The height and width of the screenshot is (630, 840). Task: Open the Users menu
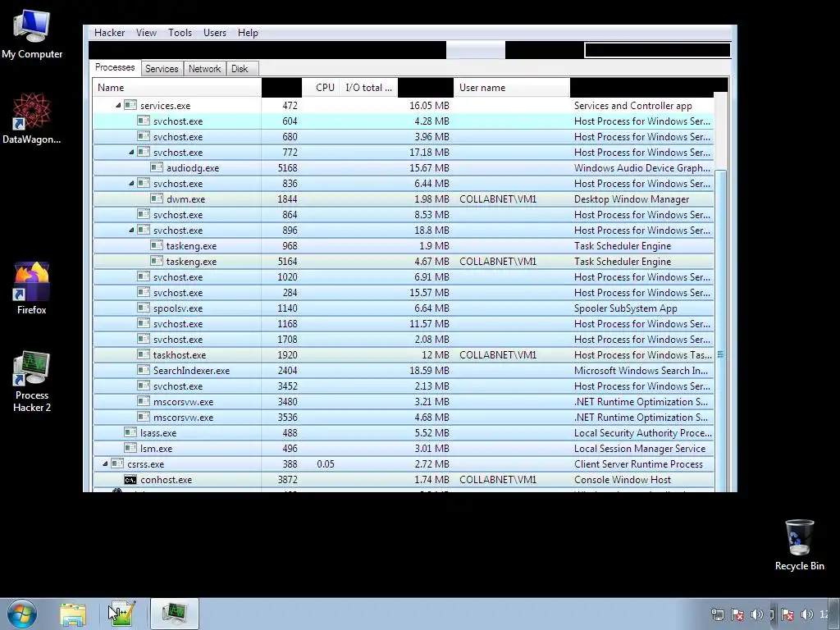pyautogui.click(x=215, y=33)
